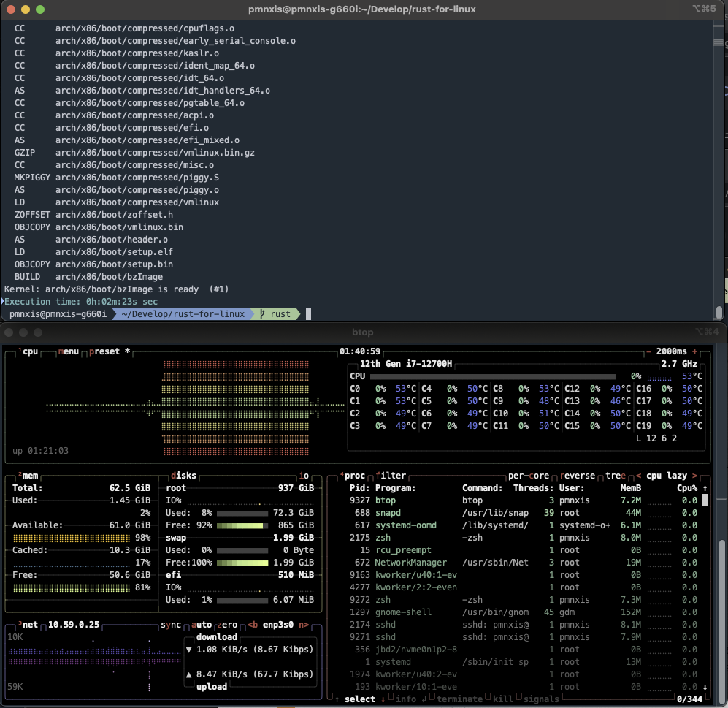
Task: Click the 'up 01:21:03' uptime text
Action: point(40,451)
